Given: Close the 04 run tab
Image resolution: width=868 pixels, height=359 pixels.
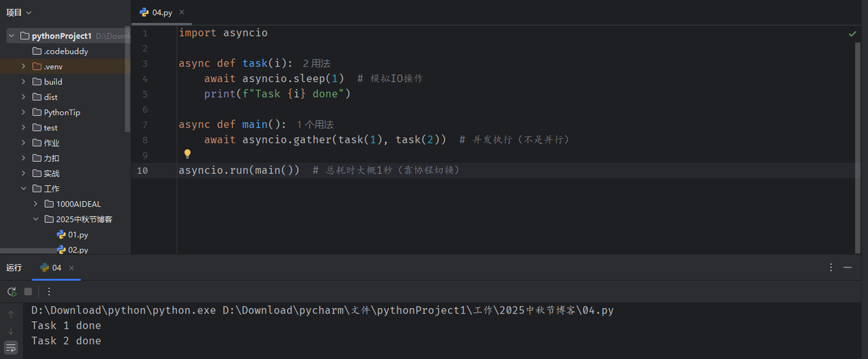Looking at the screenshot, I should [72, 268].
